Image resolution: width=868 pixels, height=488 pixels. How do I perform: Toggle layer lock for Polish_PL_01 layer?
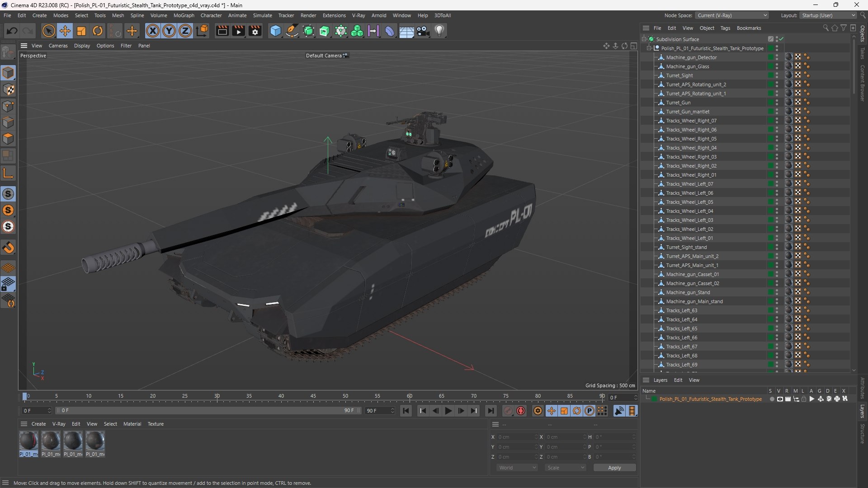(804, 399)
